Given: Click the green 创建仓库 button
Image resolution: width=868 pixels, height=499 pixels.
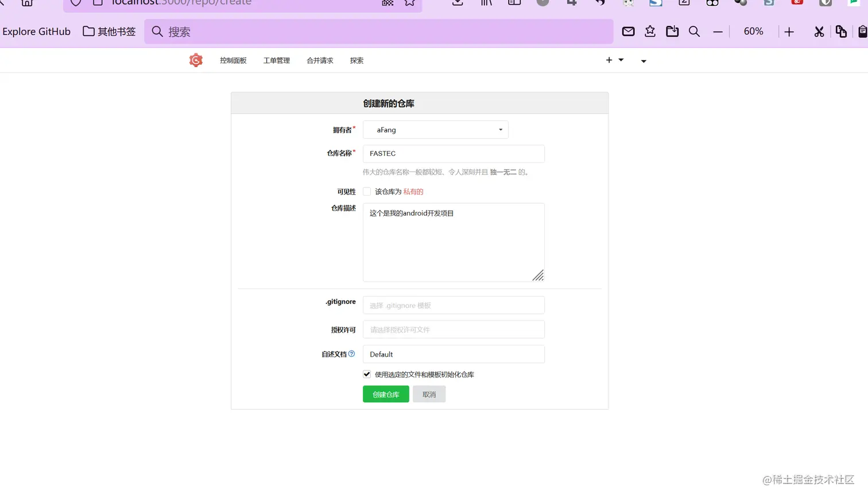Looking at the screenshot, I should coord(386,394).
